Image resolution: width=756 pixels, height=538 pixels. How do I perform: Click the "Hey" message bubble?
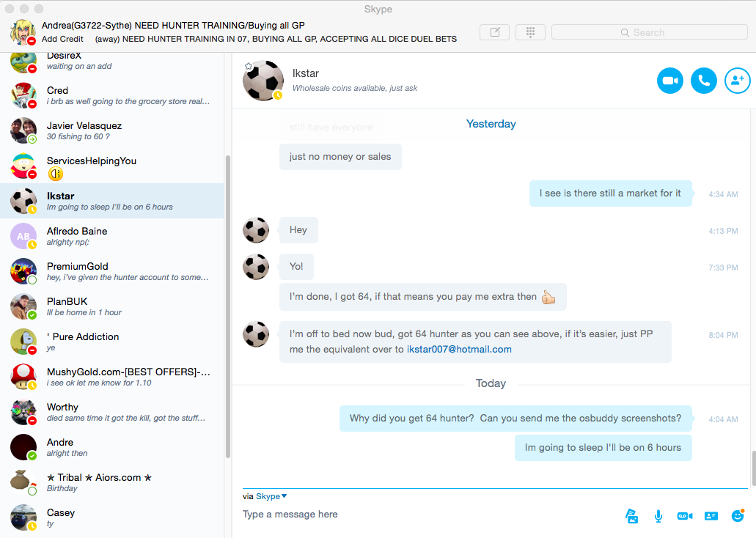pyautogui.click(x=298, y=230)
